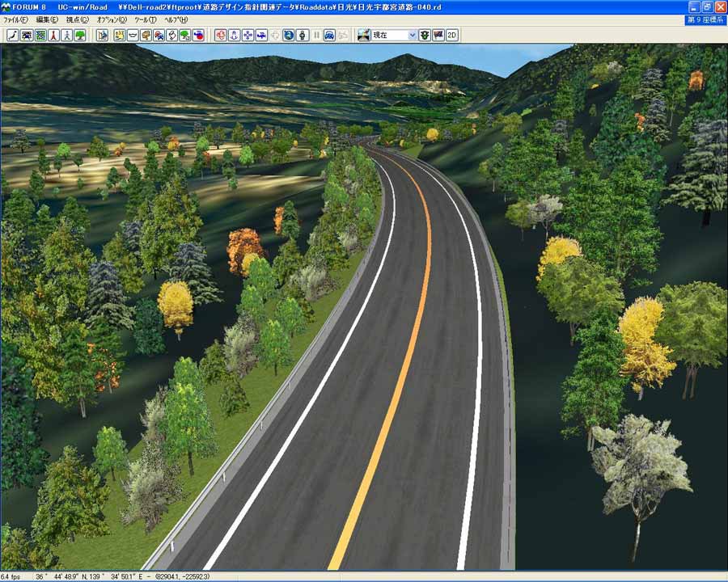Click the S-shaped road icon

tap(171, 36)
